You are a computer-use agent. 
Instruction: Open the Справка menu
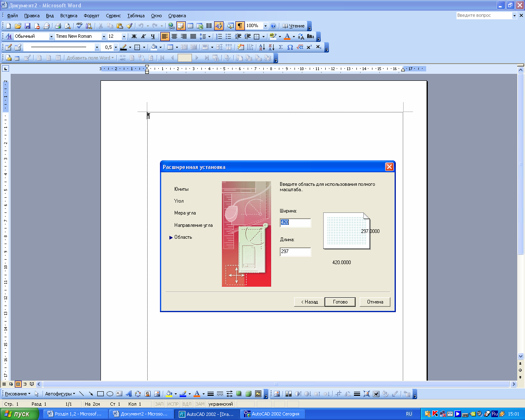177,16
